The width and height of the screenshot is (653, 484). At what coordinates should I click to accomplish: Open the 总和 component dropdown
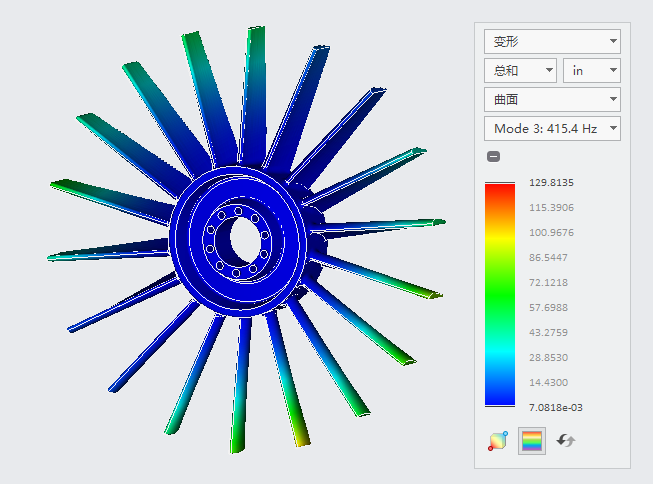click(x=520, y=70)
